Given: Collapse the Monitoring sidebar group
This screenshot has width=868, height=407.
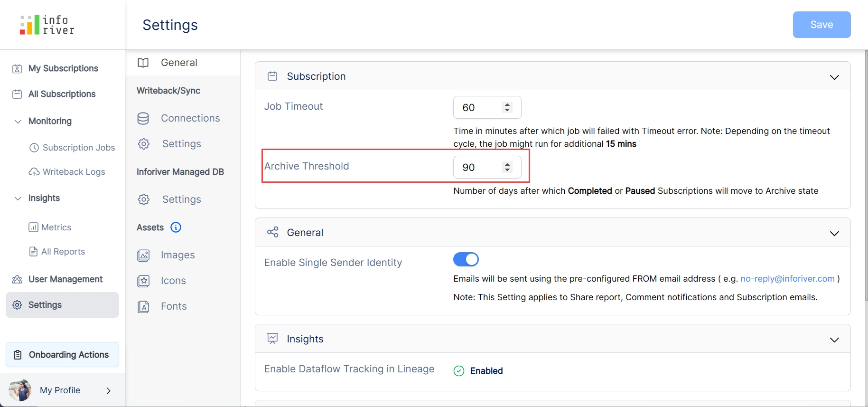Looking at the screenshot, I should pos(18,121).
